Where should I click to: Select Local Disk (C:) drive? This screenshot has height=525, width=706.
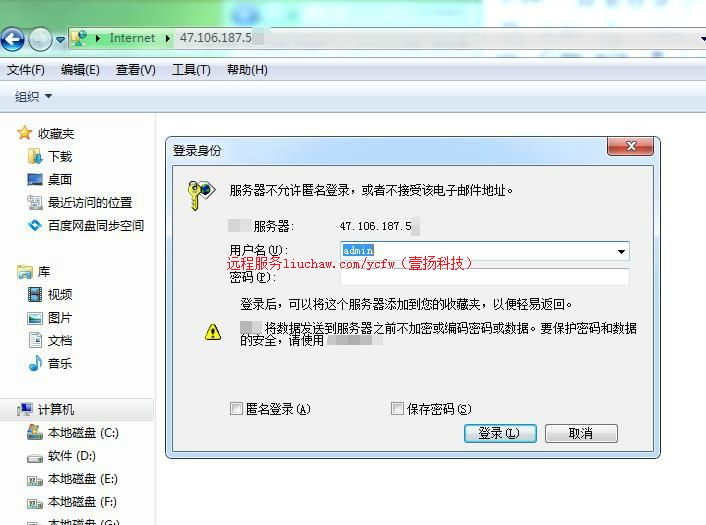[82, 433]
